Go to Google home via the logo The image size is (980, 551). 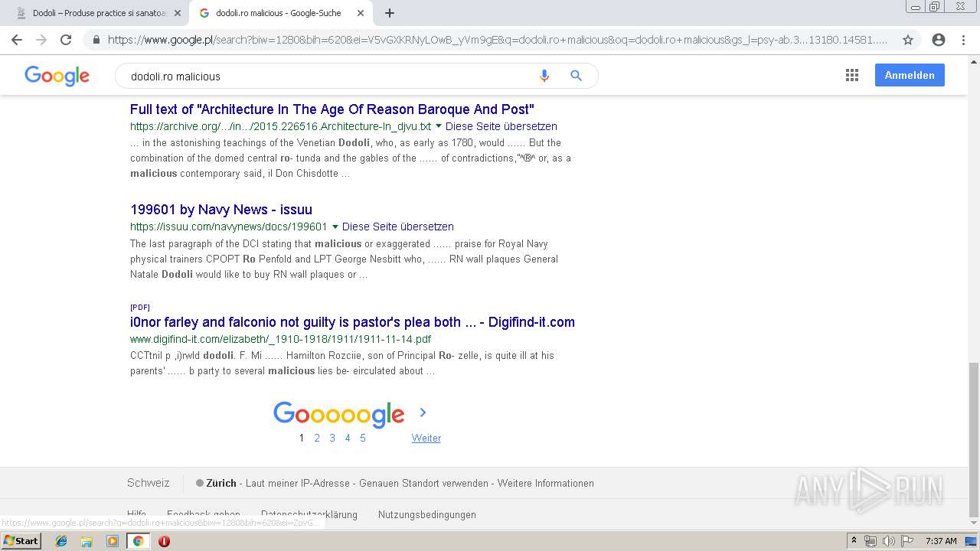point(57,76)
